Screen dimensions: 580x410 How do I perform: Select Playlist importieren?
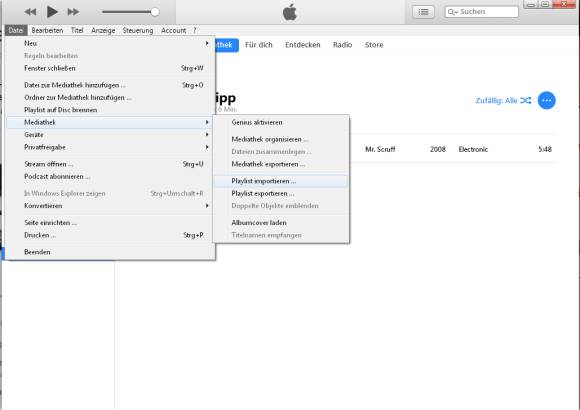[x=281, y=181]
